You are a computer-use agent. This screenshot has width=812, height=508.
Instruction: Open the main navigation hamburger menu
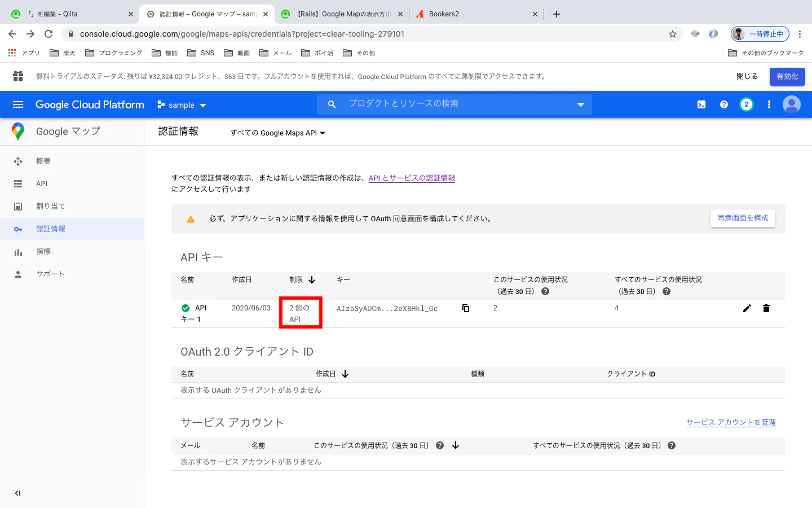tap(18, 104)
